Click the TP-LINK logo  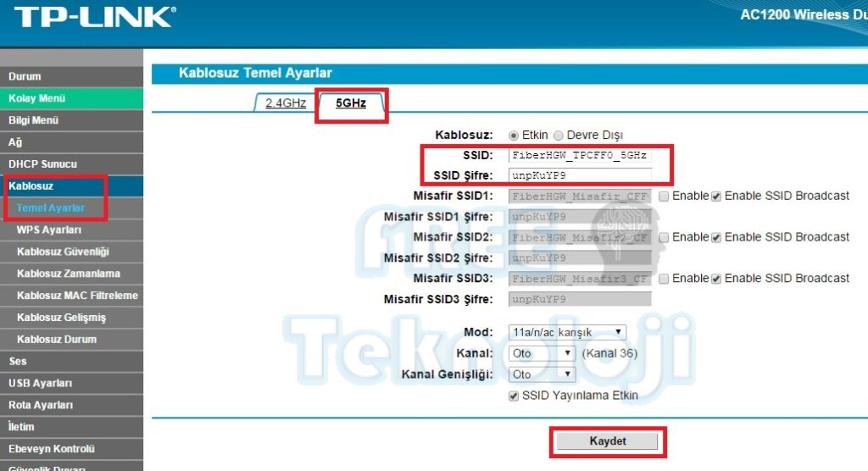tap(95, 17)
